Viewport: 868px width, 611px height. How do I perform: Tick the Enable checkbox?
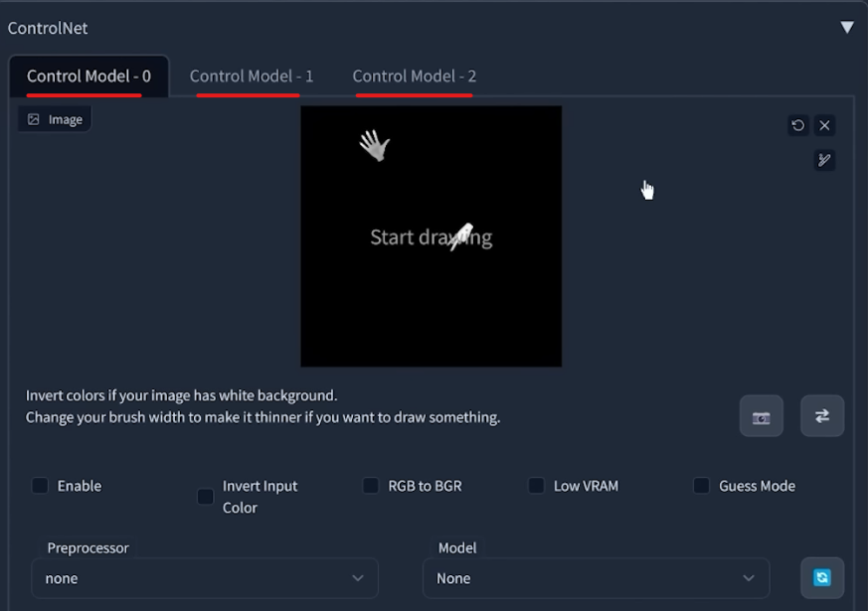point(40,486)
